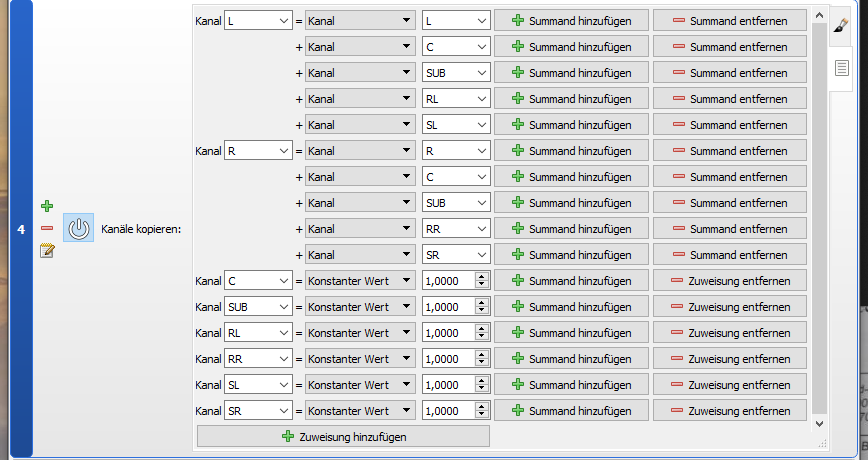Open the Kanal L target channel dropdown

point(258,20)
